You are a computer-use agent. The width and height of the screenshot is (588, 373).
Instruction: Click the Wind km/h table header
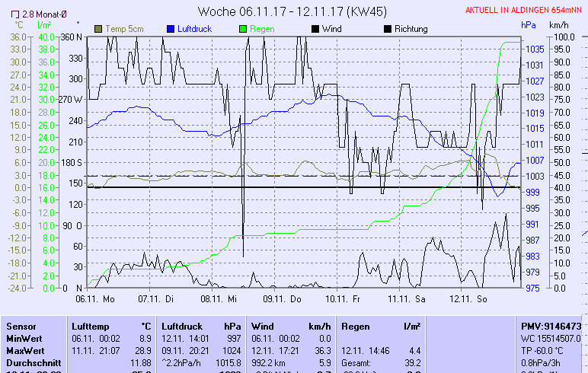point(291,326)
